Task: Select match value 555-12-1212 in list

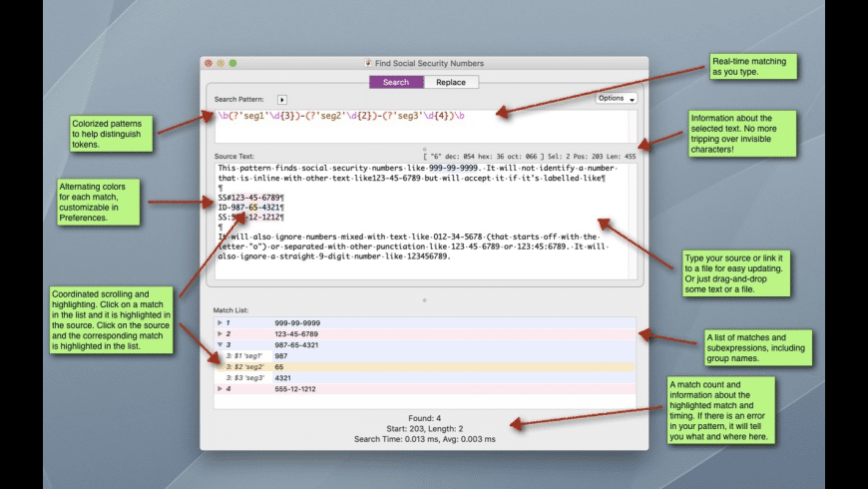Action: (x=295, y=389)
